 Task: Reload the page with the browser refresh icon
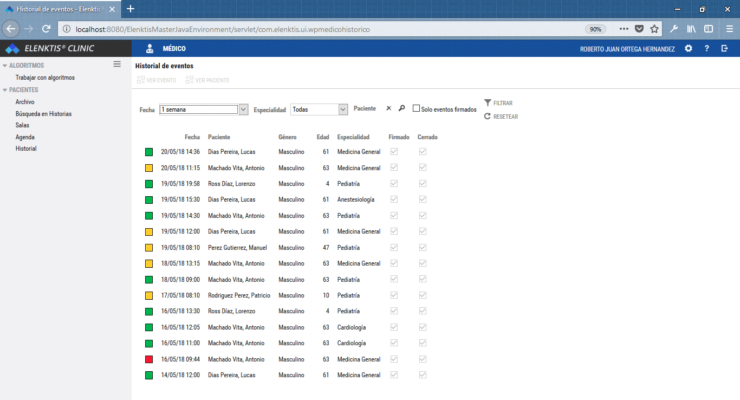[x=46, y=29]
